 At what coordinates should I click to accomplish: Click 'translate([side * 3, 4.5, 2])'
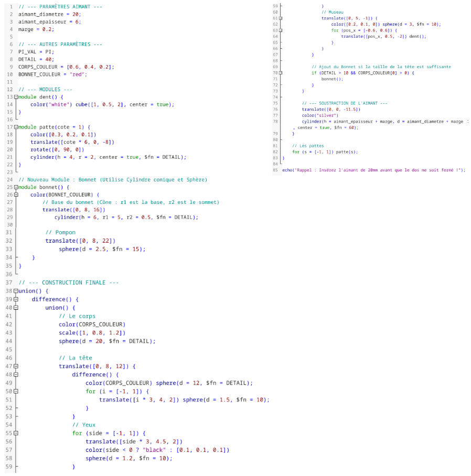(134, 442)
